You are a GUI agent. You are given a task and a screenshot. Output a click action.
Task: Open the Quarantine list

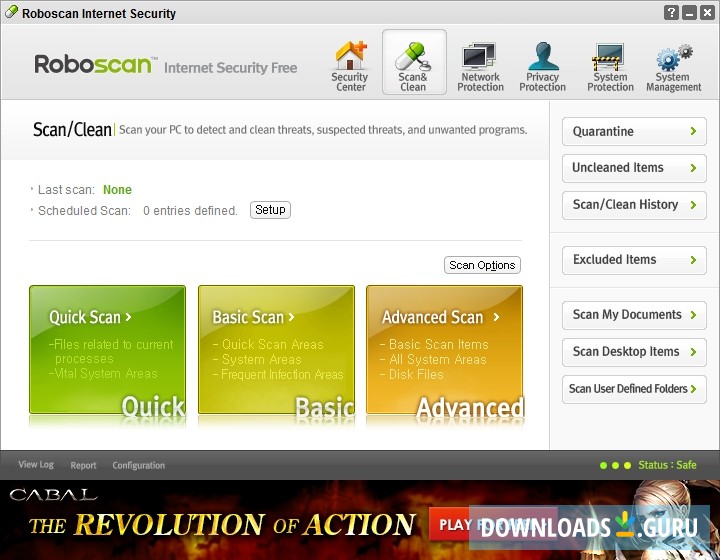pyautogui.click(x=634, y=131)
